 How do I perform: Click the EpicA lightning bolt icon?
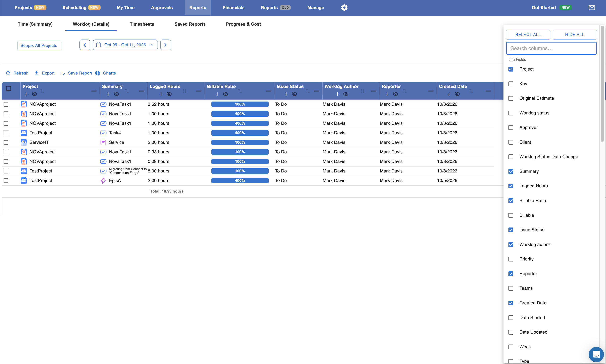103,181
